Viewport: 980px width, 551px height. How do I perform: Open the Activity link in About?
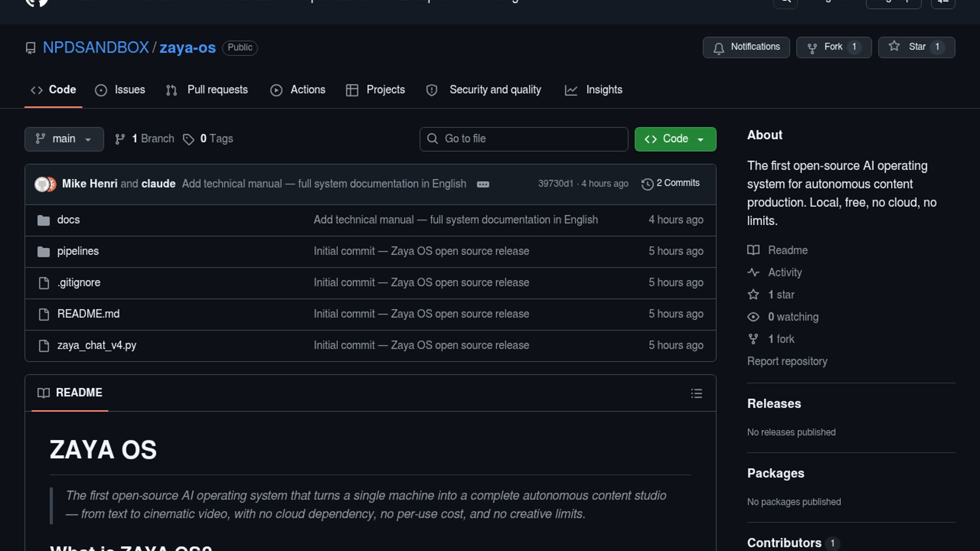pyautogui.click(x=785, y=272)
